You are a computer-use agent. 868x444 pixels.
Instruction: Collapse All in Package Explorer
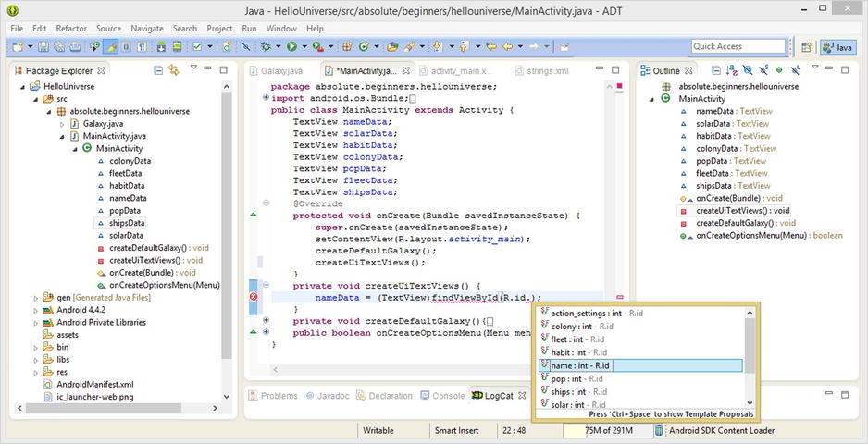coord(158,70)
